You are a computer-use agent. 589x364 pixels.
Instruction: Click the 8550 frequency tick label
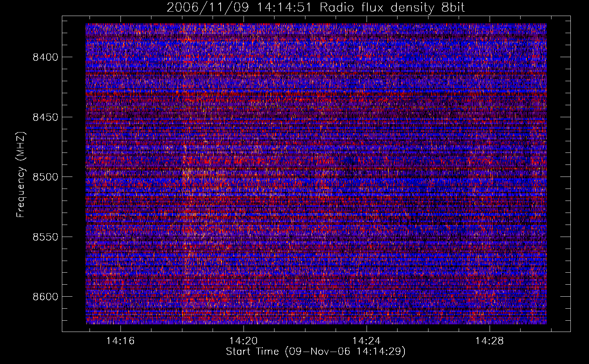[x=46, y=237]
